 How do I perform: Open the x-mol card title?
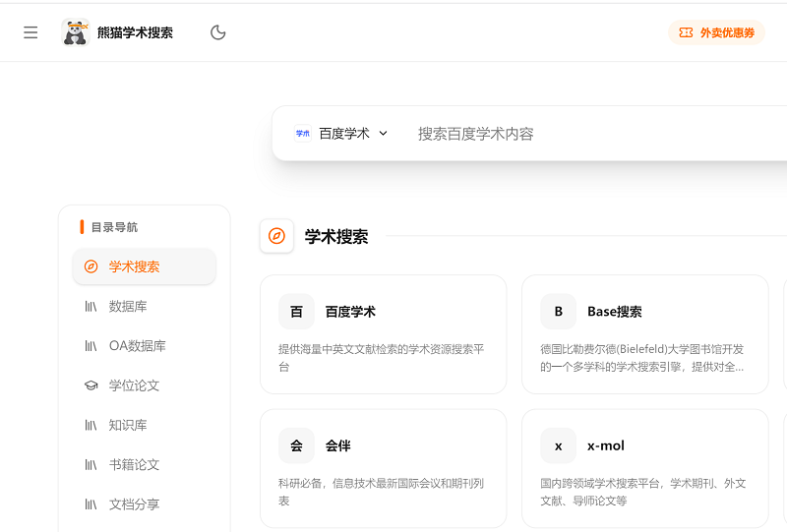click(x=606, y=445)
